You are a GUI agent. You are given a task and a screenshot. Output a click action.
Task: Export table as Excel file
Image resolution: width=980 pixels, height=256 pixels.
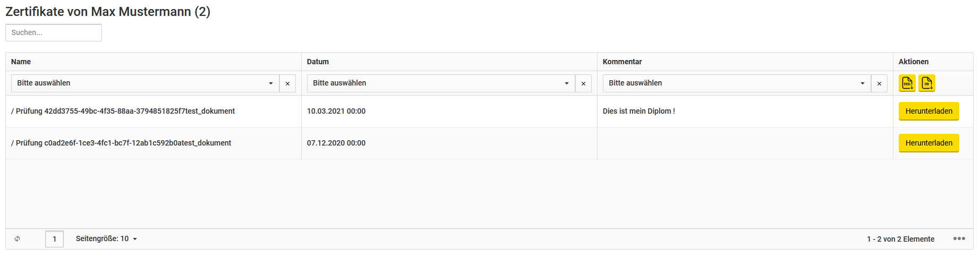click(907, 83)
